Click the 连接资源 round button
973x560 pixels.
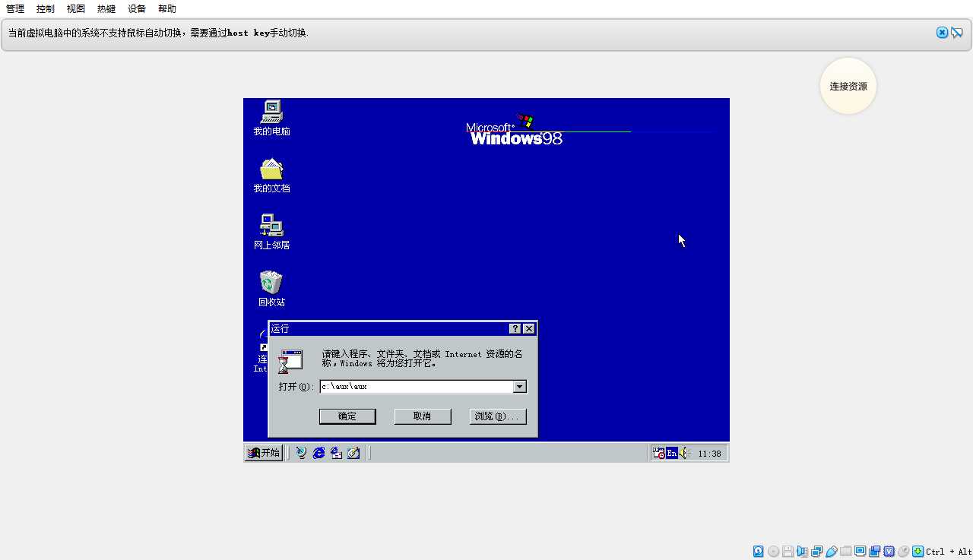pos(848,86)
